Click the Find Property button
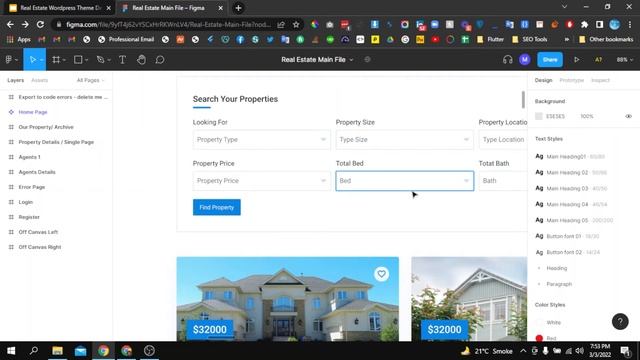Image resolution: width=640 pixels, height=360 pixels. [x=217, y=207]
